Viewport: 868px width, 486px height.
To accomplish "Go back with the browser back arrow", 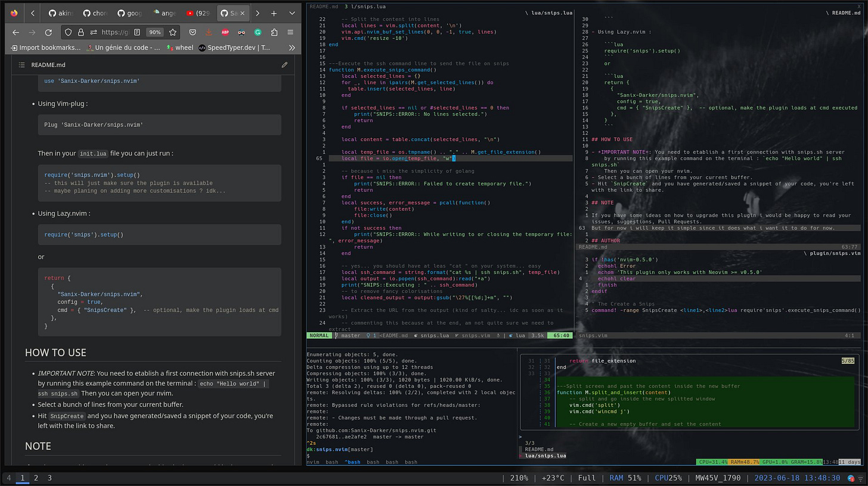I will (15, 32).
